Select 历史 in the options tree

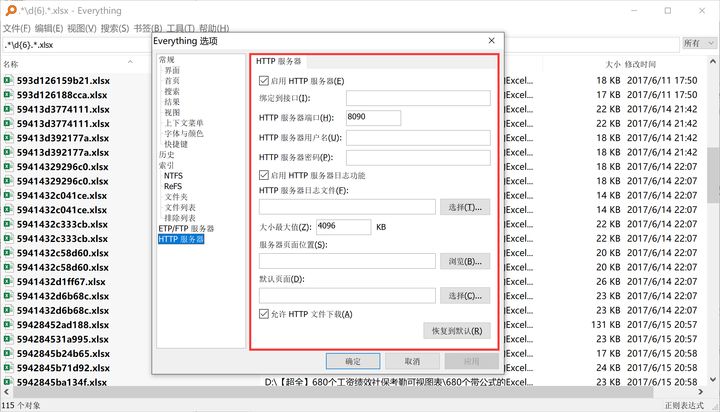click(167, 155)
